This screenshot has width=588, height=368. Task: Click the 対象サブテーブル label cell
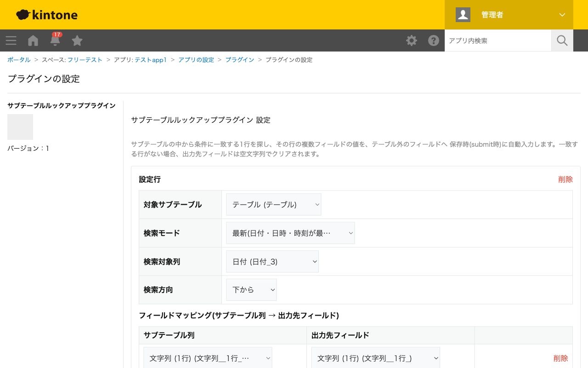click(x=180, y=205)
